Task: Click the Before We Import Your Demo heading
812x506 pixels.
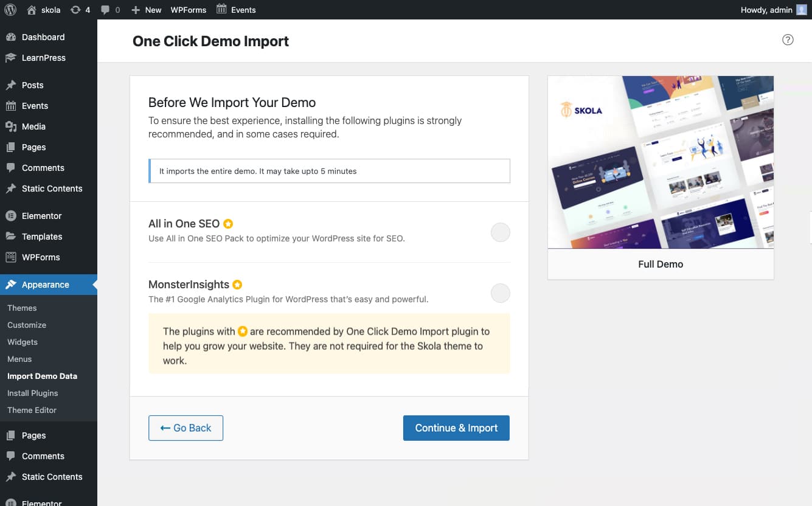Action: 232,102
